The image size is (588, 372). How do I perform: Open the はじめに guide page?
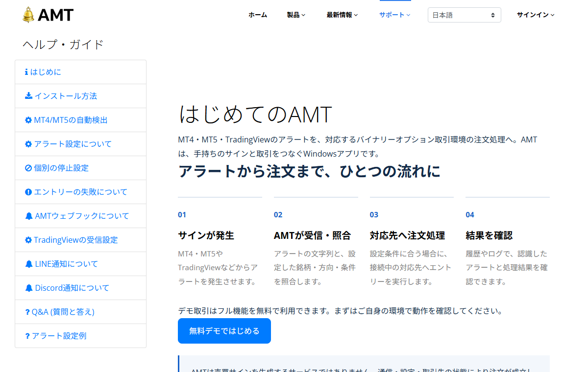[81, 72]
